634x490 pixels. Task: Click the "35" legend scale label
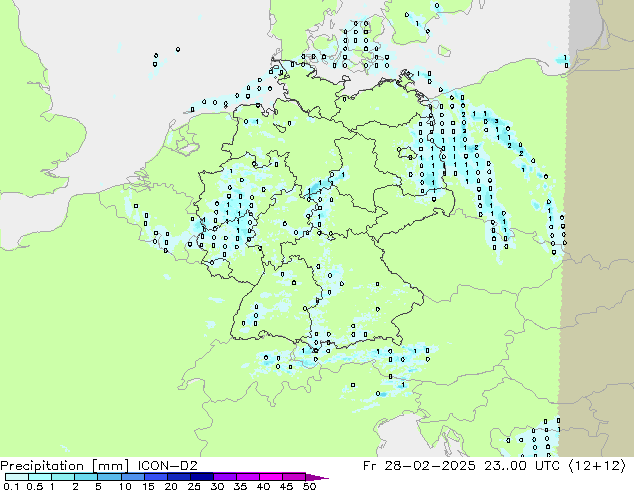click(240, 486)
